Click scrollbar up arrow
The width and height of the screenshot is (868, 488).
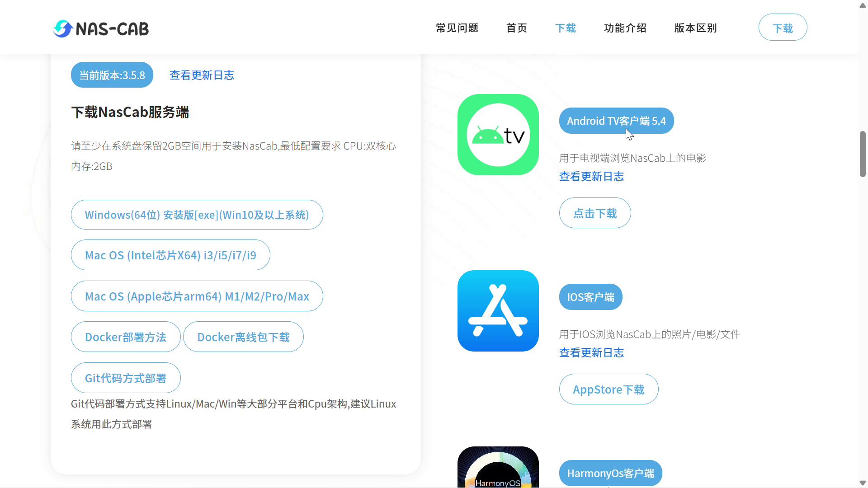pyautogui.click(x=863, y=5)
